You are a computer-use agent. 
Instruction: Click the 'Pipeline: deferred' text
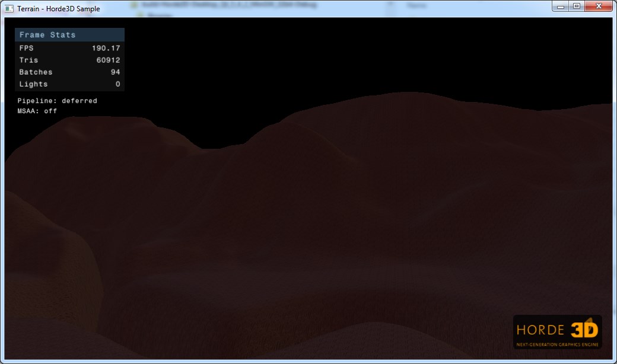click(x=57, y=101)
